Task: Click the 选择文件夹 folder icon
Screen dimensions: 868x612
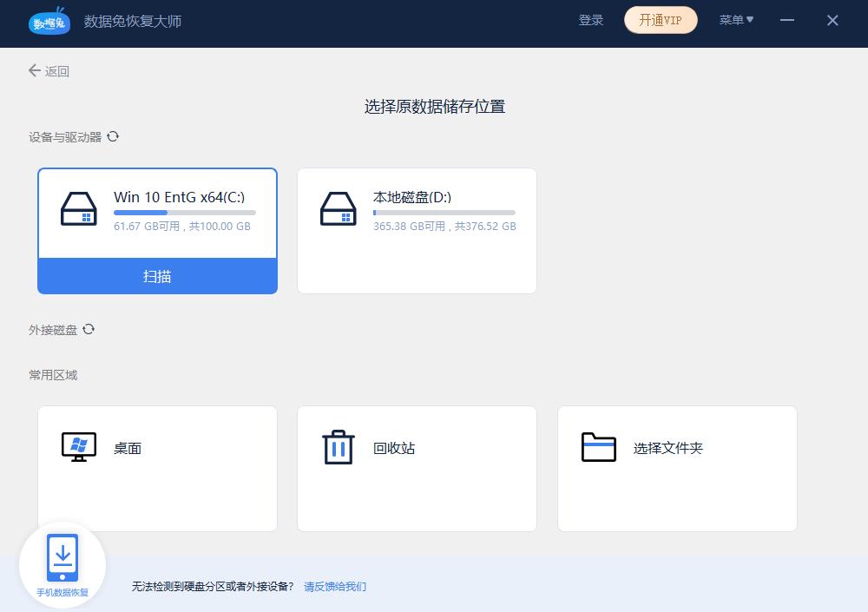Action: (x=597, y=447)
